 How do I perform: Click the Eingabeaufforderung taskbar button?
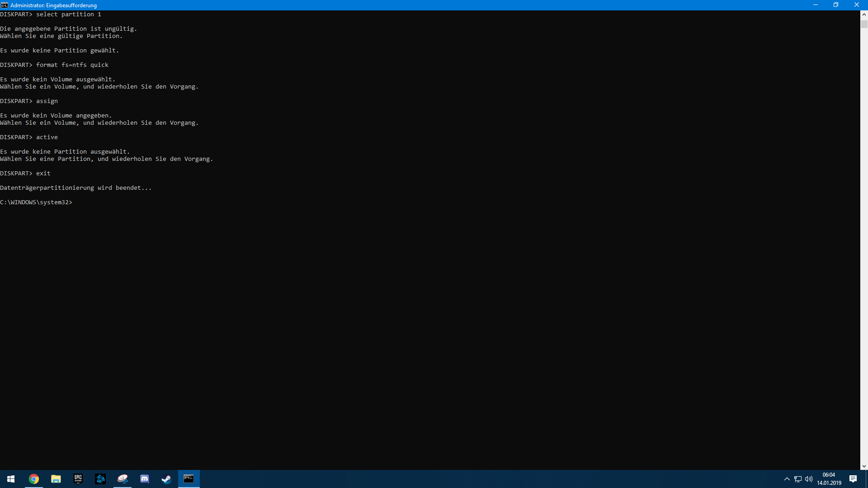[x=189, y=479]
